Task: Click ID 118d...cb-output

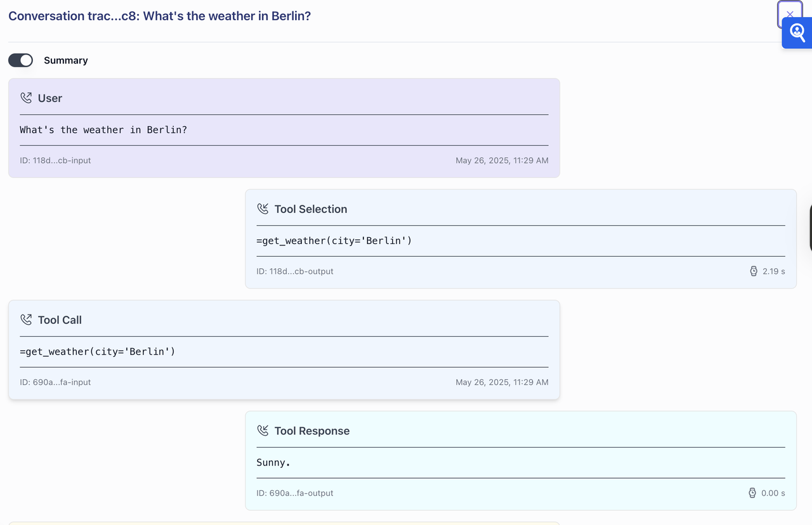Action: [x=295, y=271]
